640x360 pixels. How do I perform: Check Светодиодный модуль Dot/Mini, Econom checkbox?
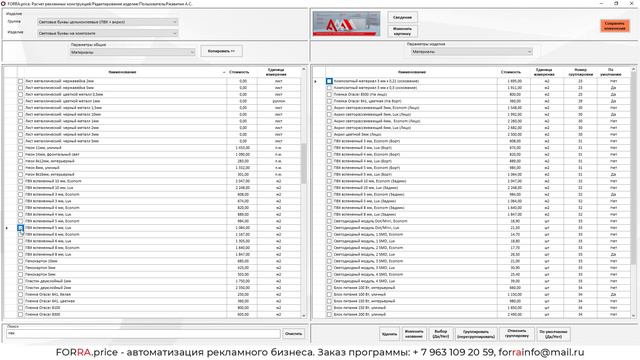(329, 221)
